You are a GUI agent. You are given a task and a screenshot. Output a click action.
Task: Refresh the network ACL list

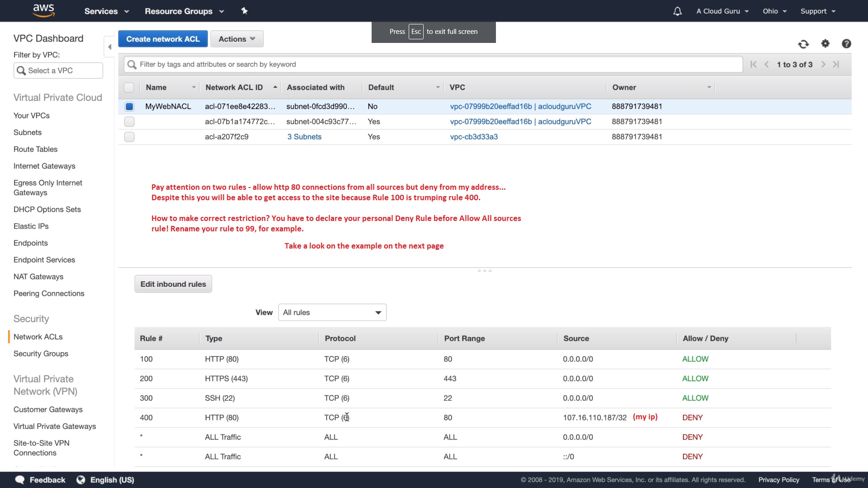(803, 44)
